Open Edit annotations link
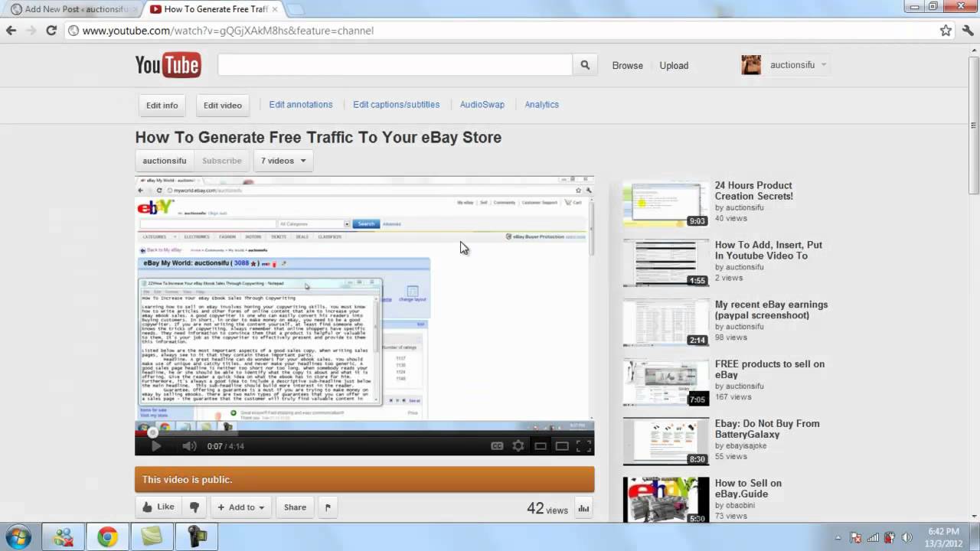 [301, 105]
